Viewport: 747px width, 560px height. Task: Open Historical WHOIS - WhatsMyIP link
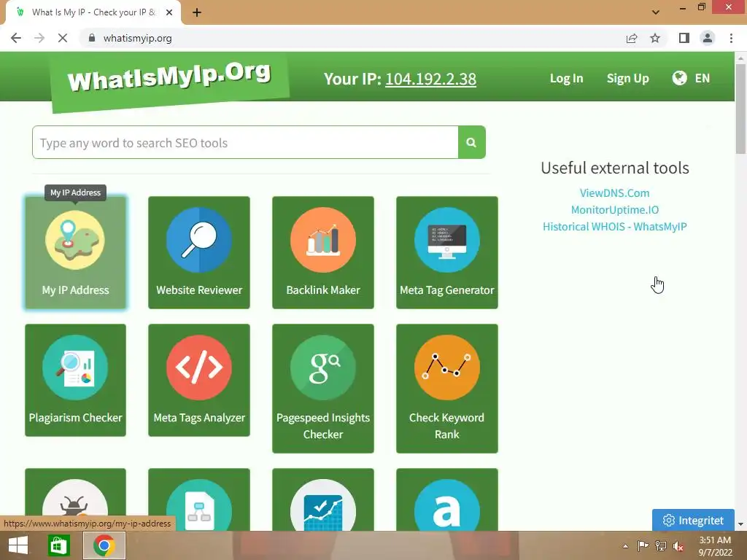click(x=614, y=227)
